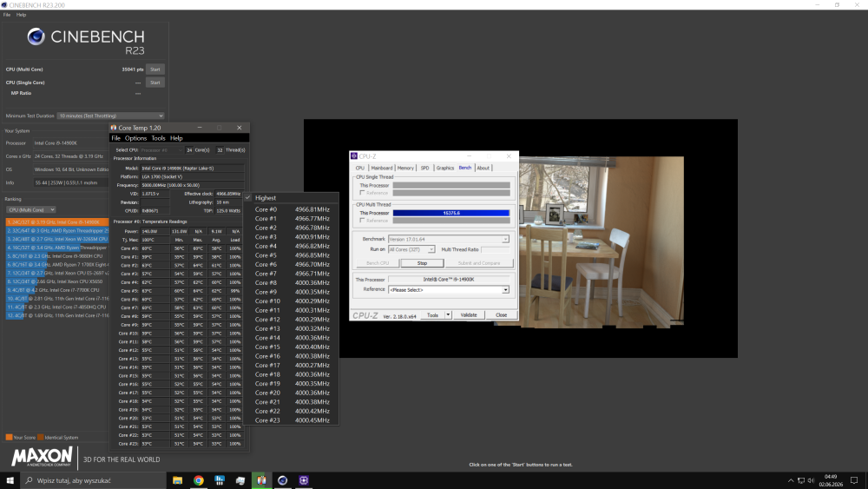868x489 pixels.
Task: Open File Explorer from the taskbar
Action: [177, 480]
